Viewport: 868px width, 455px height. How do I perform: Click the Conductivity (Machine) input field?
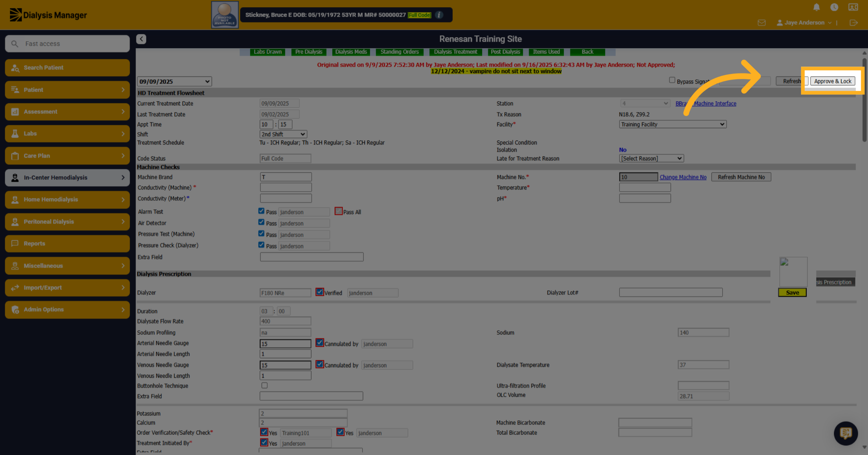pyautogui.click(x=286, y=188)
